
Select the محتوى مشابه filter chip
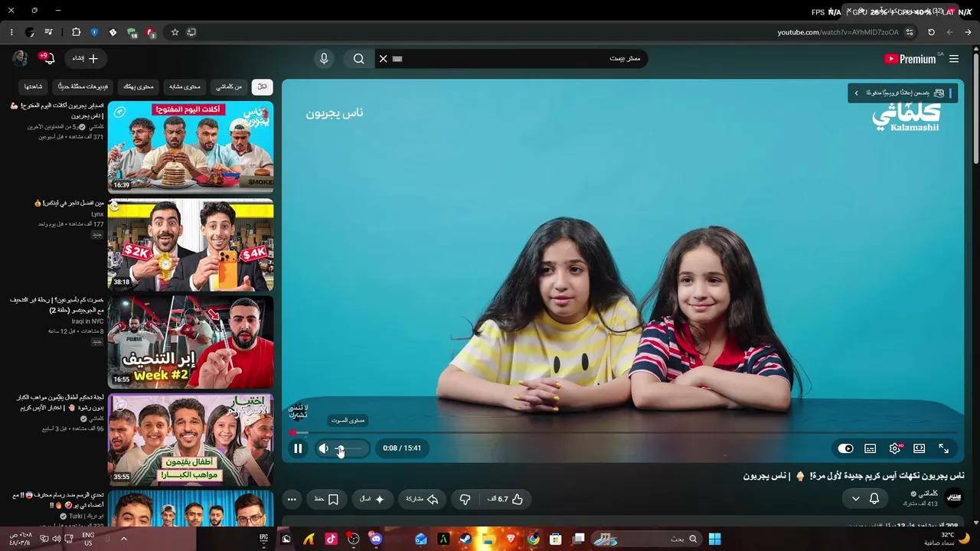(184, 87)
